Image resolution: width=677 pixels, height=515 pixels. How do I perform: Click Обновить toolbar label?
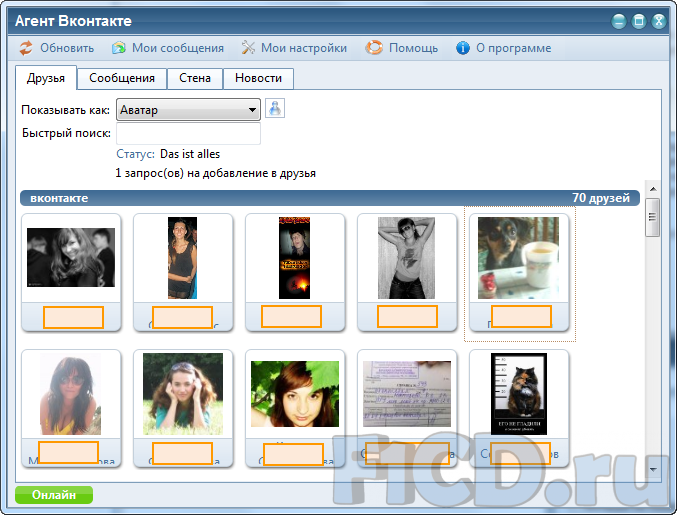pos(67,48)
